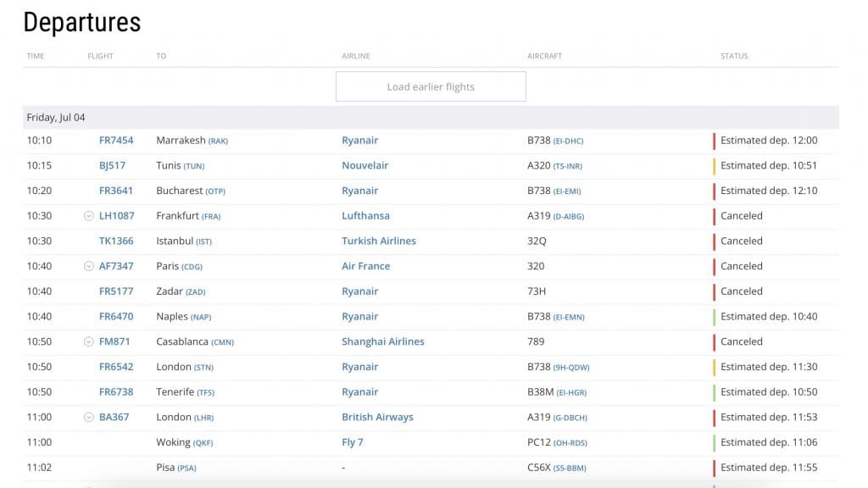Open flight BA367 link
This screenshot has height=488, width=868.
[114, 417]
